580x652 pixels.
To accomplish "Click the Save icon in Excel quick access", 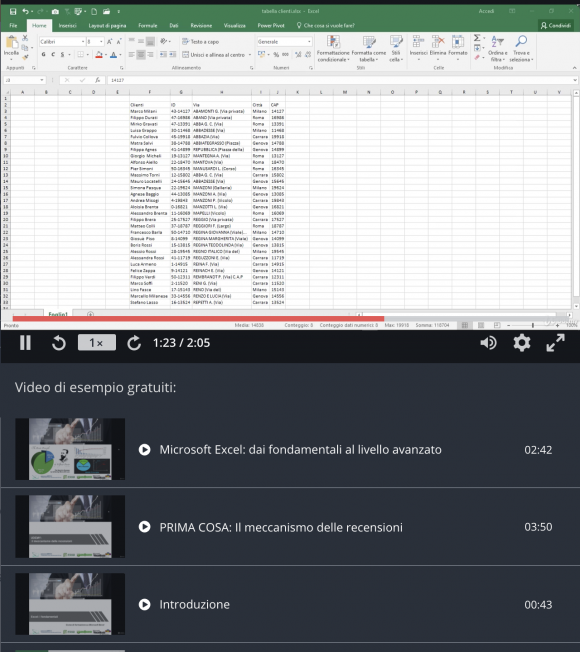I will [13, 11].
